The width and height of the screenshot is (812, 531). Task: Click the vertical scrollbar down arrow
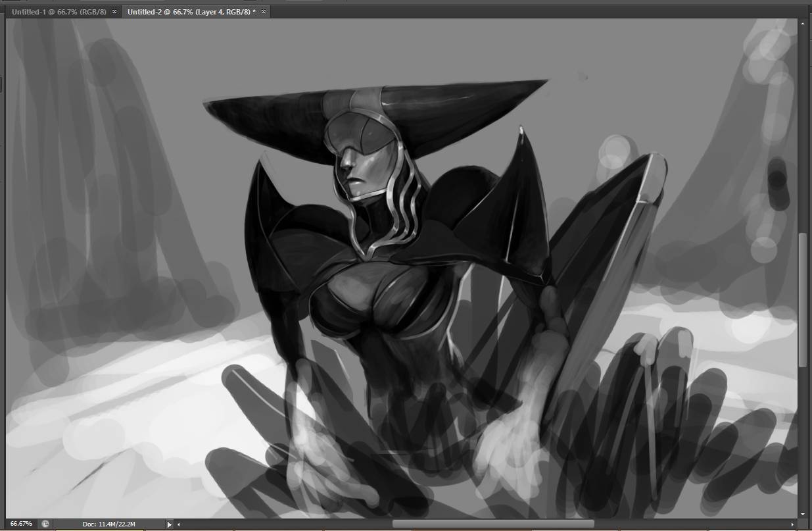pos(803,514)
